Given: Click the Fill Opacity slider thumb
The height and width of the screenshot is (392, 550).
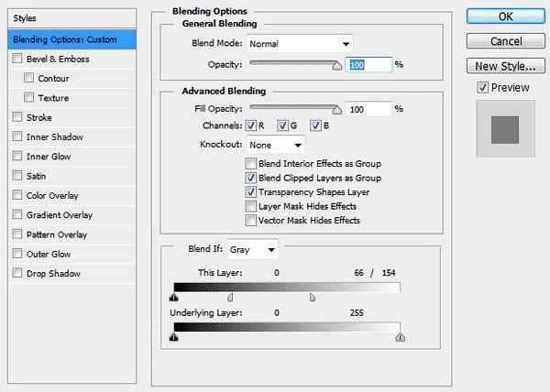Looking at the screenshot, I should [336, 110].
